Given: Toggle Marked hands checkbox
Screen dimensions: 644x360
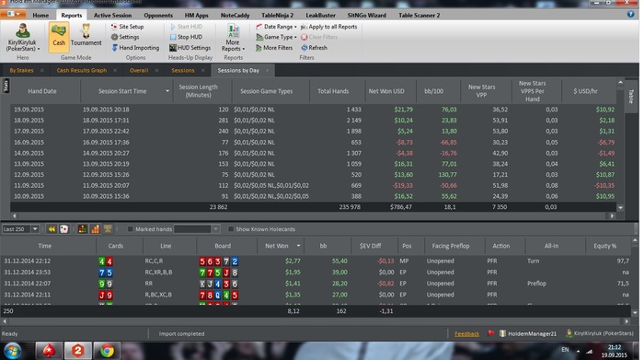Looking at the screenshot, I should (x=130, y=229).
